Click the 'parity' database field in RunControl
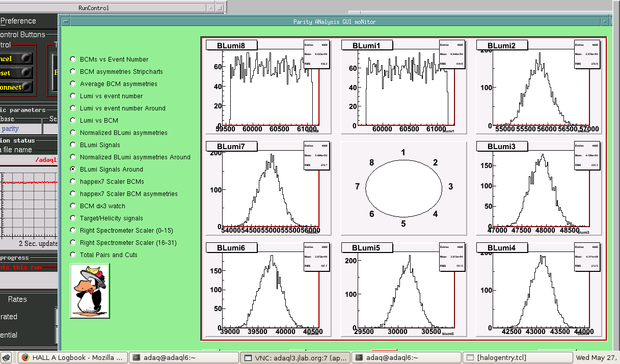Screen dimensions: 620x364 point(20,129)
